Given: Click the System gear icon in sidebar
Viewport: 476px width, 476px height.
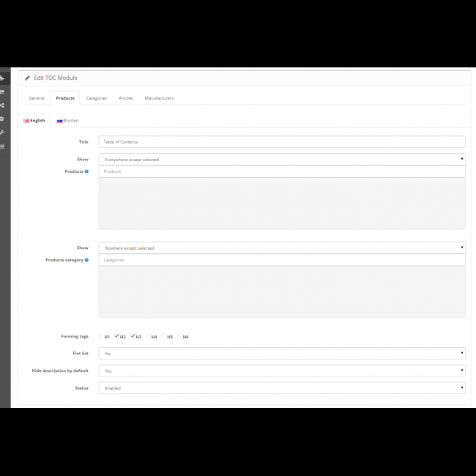Looking at the screenshot, I should click(2, 119).
